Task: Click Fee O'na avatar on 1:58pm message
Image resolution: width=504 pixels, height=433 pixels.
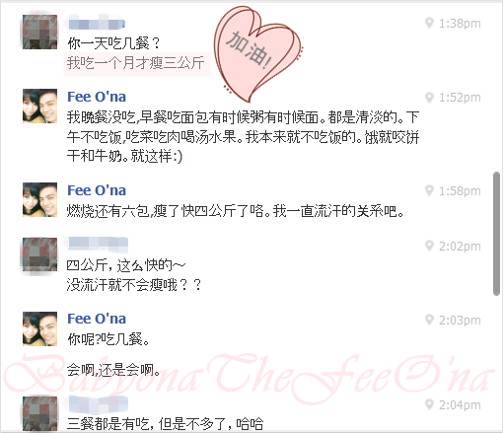Action: (39, 199)
